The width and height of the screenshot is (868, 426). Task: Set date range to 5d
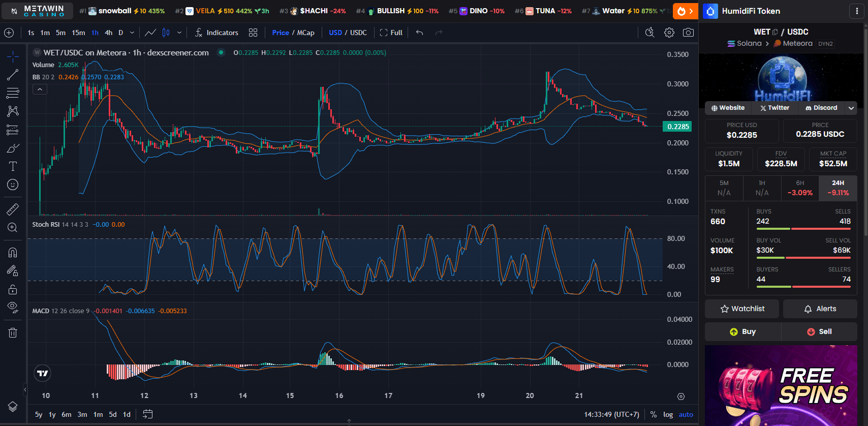click(113, 414)
